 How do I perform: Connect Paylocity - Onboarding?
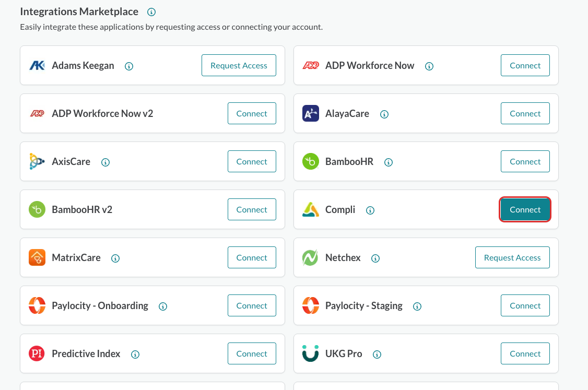pos(252,305)
